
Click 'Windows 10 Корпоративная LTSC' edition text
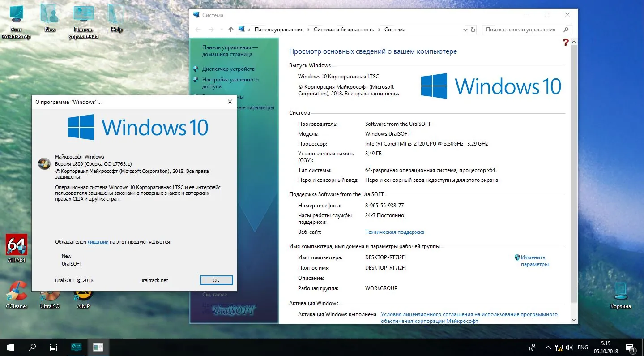338,77
